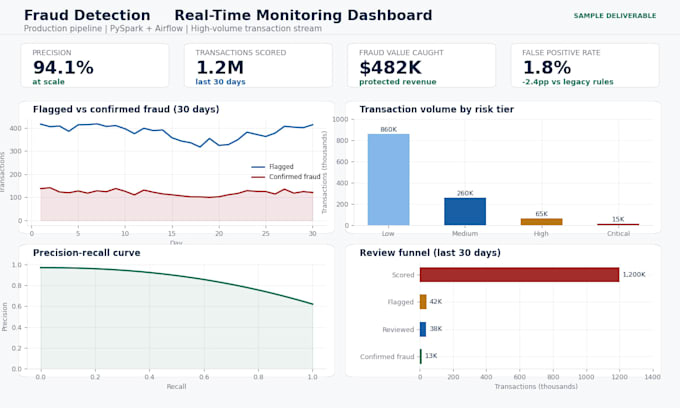Click the 'Precision' y-axis label
680x408 pixels.
(5, 317)
